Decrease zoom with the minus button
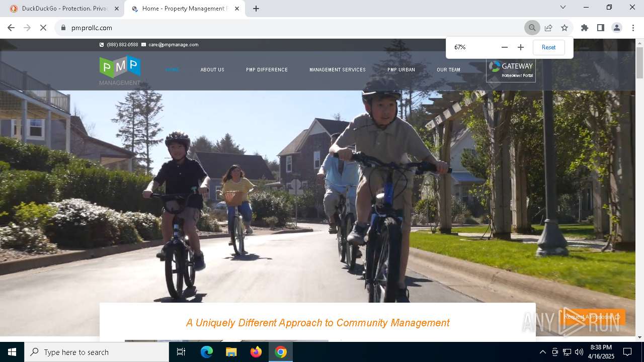 coord(505,47)
